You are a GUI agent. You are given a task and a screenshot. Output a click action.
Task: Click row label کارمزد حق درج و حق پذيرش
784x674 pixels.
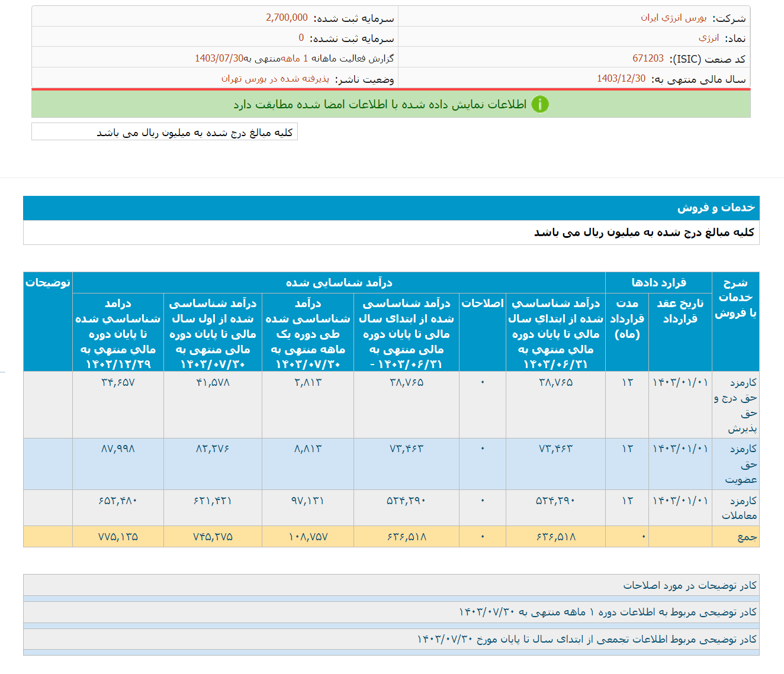(x=735, y=405)
